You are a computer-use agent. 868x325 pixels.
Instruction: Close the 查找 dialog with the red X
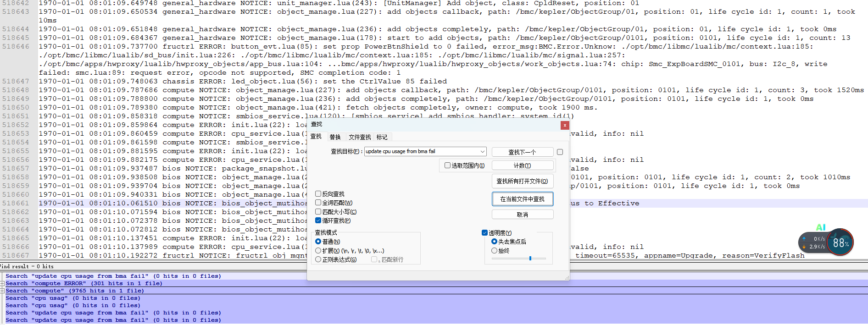[565, 125]
